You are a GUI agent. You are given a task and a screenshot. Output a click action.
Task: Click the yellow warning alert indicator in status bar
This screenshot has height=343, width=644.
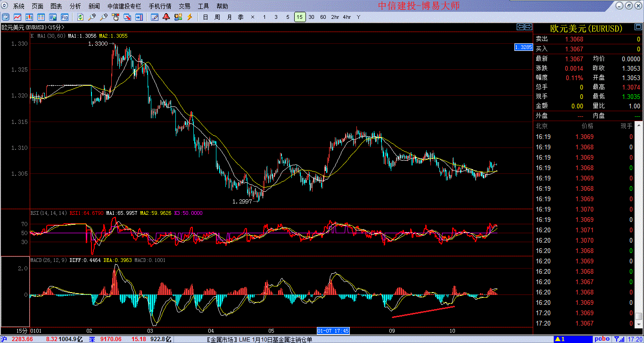(x=560, y=339)
